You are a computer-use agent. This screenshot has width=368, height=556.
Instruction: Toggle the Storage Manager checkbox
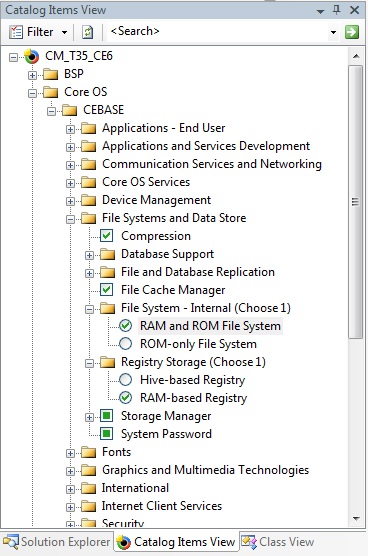point(106,416)
